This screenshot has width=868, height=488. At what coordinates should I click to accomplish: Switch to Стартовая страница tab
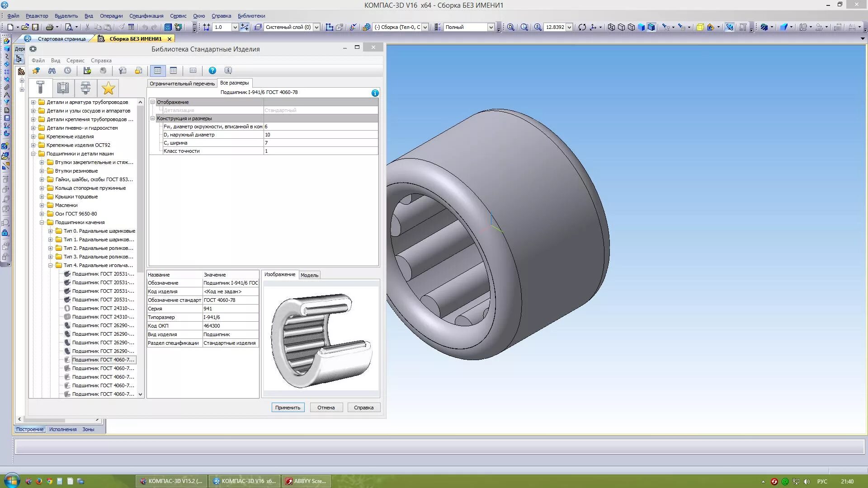[61, 39]
